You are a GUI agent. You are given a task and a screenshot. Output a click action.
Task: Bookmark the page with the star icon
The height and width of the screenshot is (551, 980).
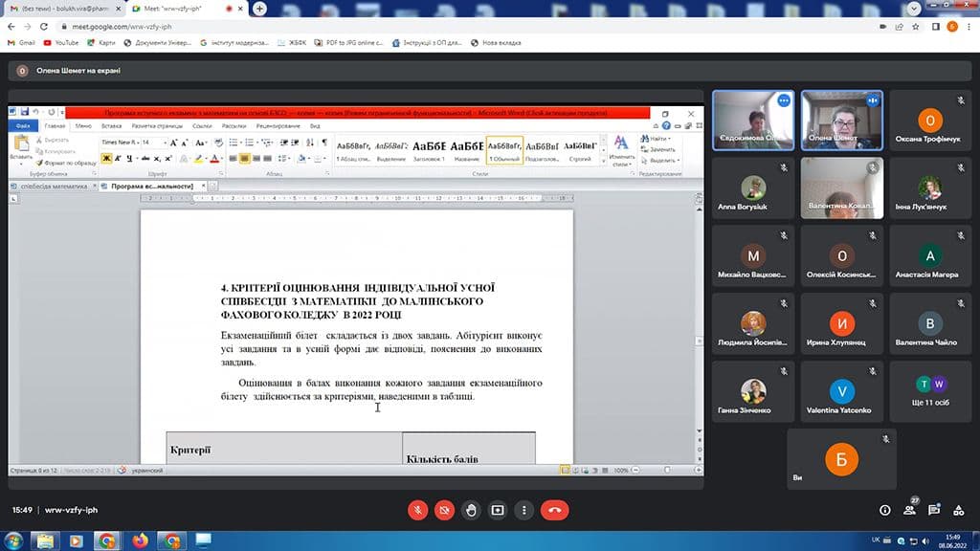pos(916,27)
